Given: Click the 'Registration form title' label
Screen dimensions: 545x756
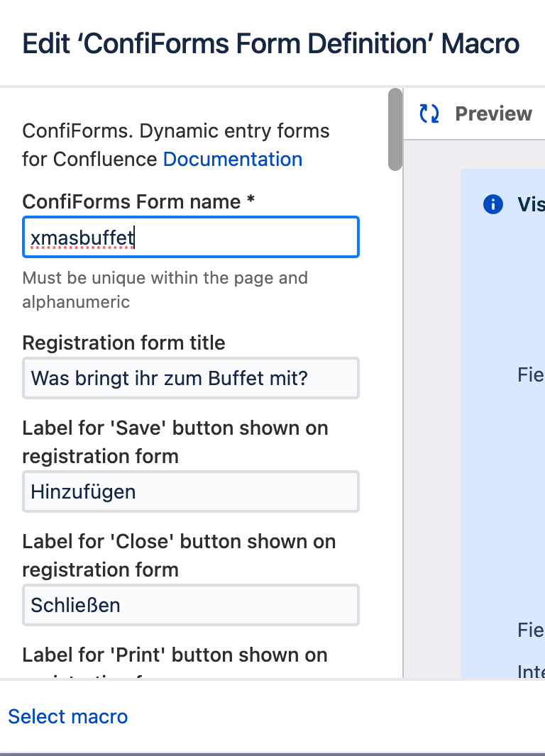Looking at the screenshot, I should tap(123, 343).
